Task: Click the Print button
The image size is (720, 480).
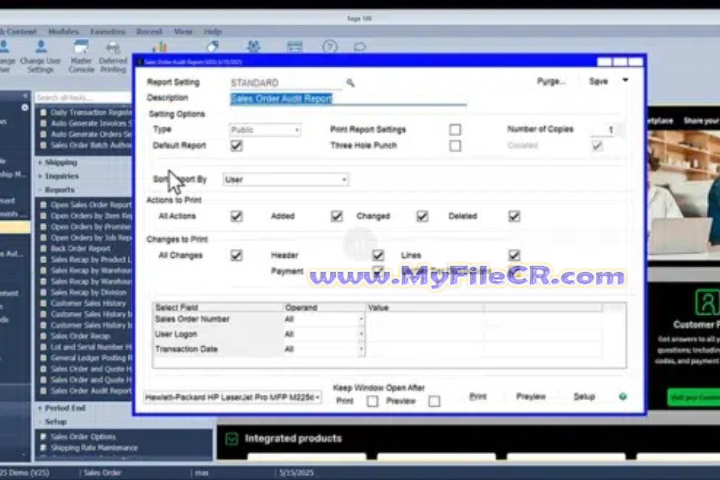Action: point(478,396)
